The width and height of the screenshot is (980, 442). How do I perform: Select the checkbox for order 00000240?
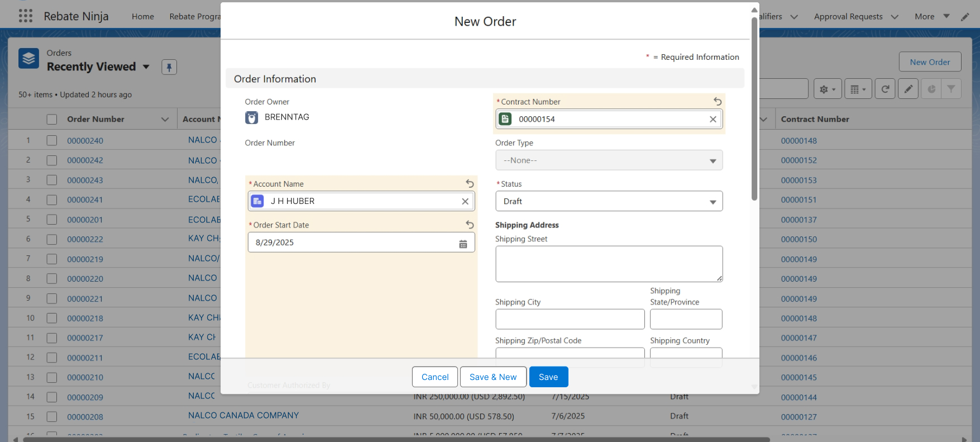(x=52, y=141)
